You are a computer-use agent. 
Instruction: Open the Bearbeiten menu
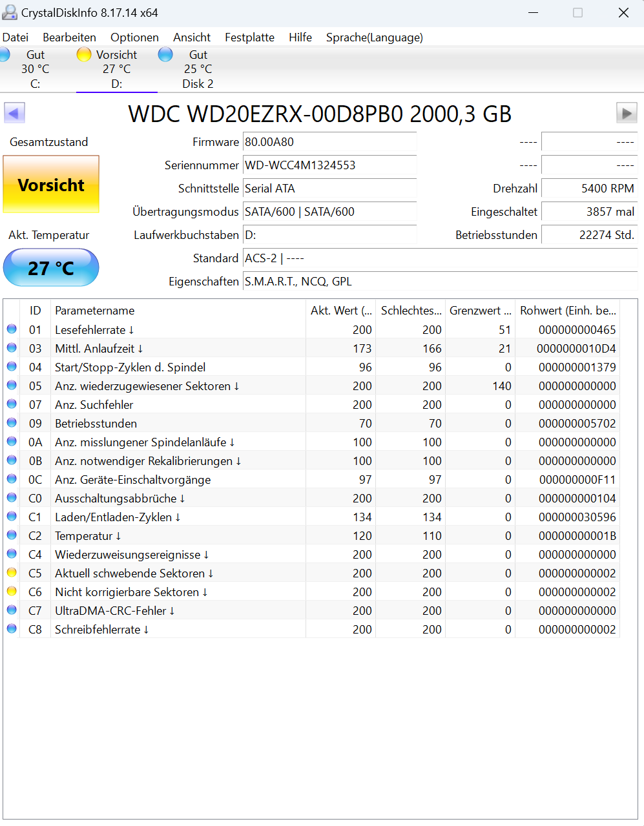tap(69, 37)
